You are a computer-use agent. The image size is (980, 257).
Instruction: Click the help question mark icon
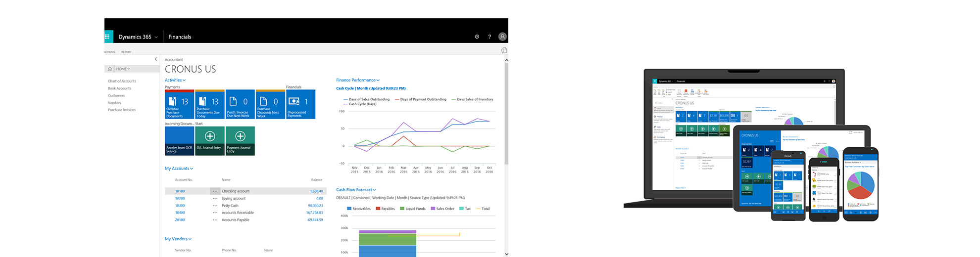point(490,37)
